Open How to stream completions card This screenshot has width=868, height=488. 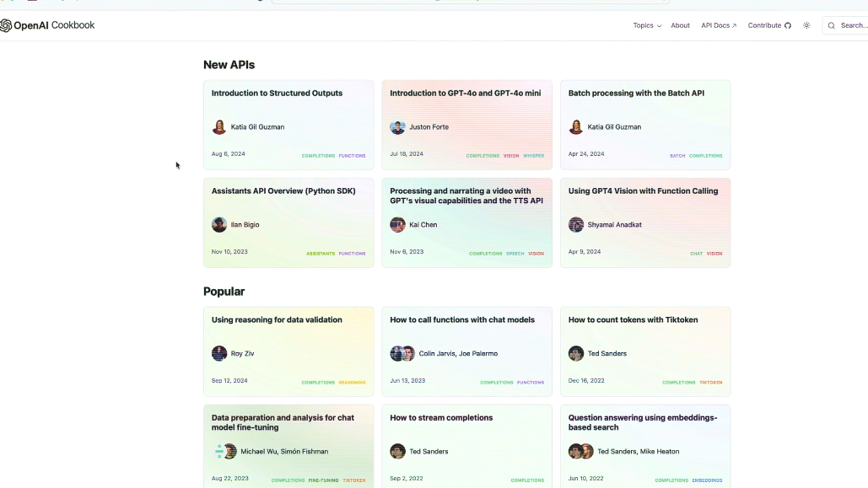click(466, 447)
